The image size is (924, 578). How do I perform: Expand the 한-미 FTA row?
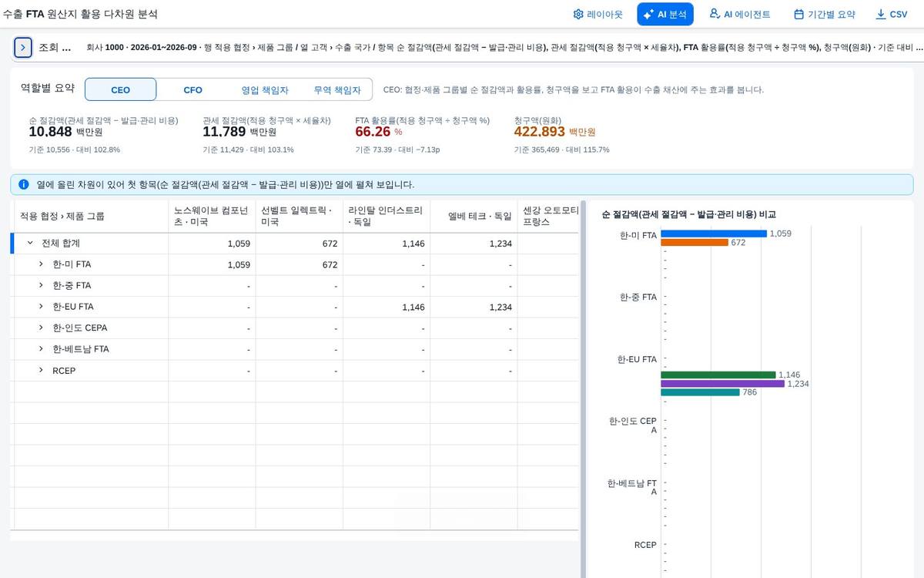click(x=42, y=264)
